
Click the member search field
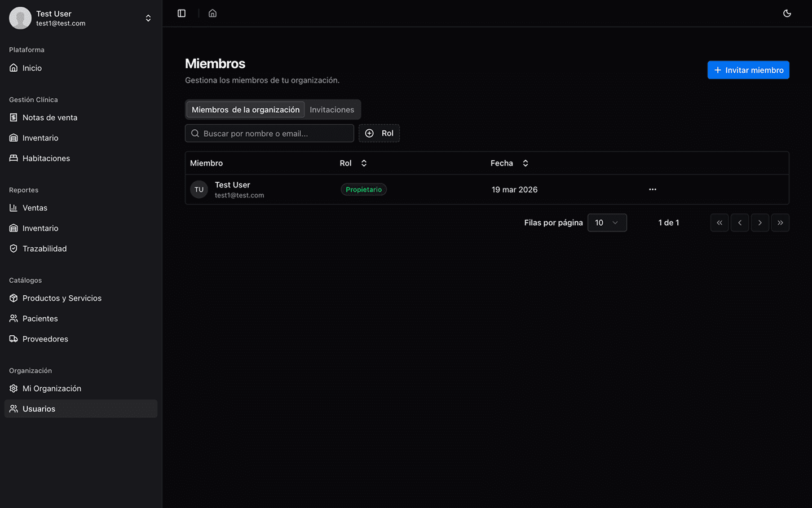point(270,133)
